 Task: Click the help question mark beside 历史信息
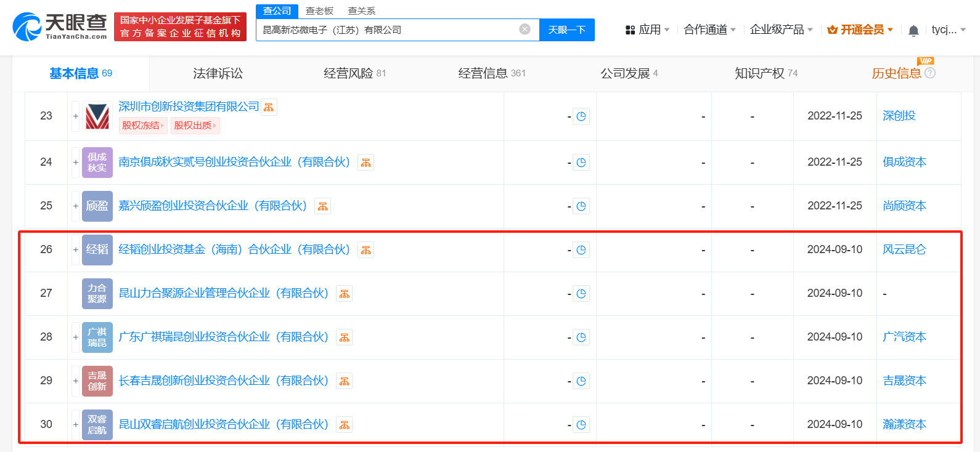[x=930, y=73]
